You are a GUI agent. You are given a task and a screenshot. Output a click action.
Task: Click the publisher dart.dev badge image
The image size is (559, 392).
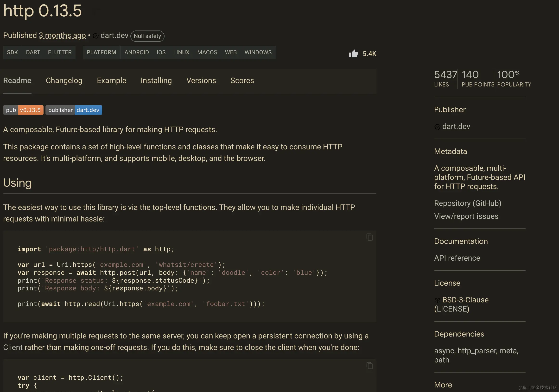pyautogui.click(x=74, y=110)
